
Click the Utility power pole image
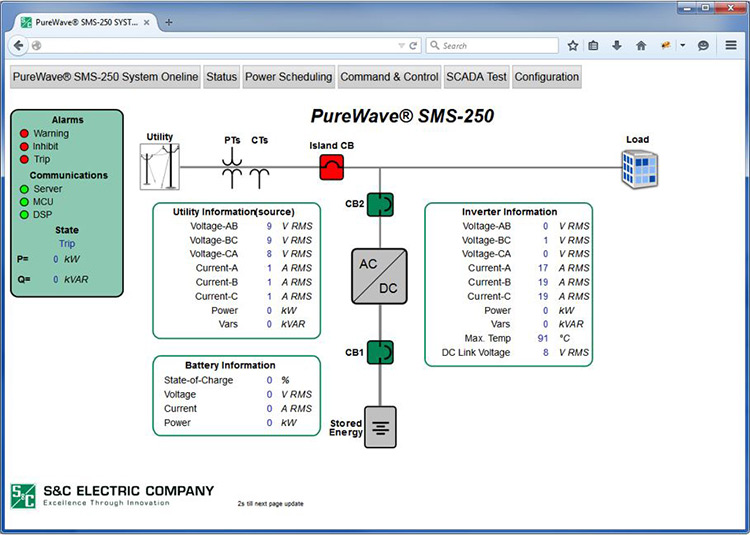point(160,166)
